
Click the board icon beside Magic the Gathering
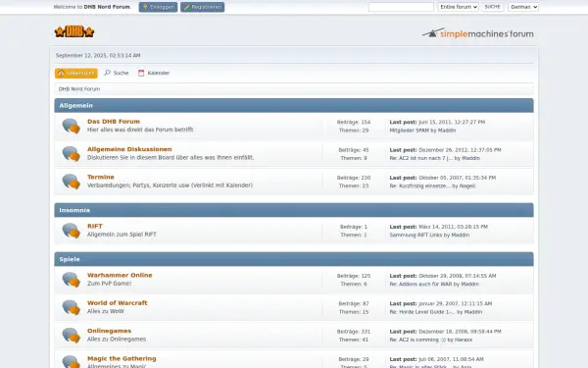pyautogui.click(x=71, y=361)
